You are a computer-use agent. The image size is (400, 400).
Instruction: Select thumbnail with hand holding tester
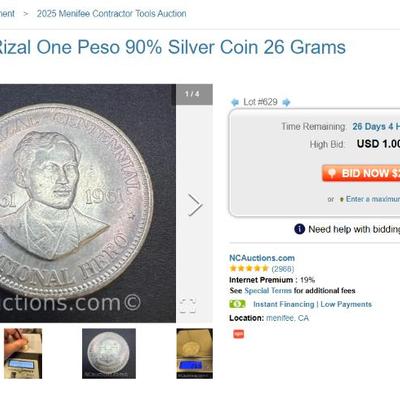pyautogui.click(x=23, y=354)
